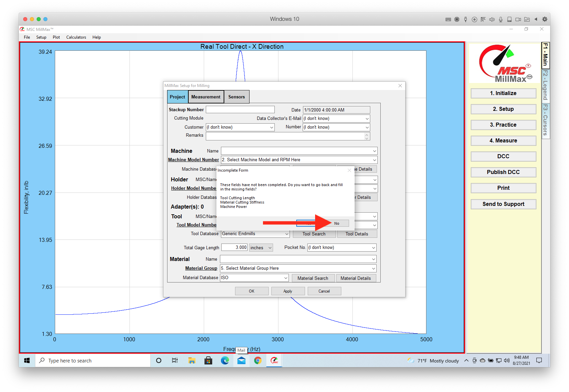Click the Material Details button
This screenshot has height=392, width=569.
(x=356, y=278)
